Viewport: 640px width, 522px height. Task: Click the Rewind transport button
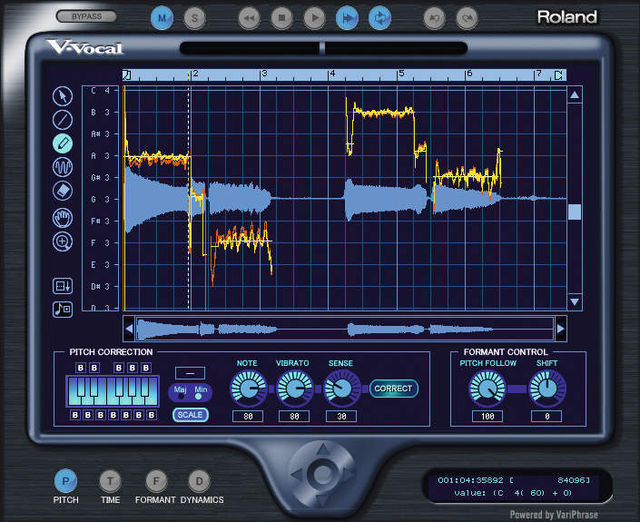pyautogui.click(x=249, y=18)
